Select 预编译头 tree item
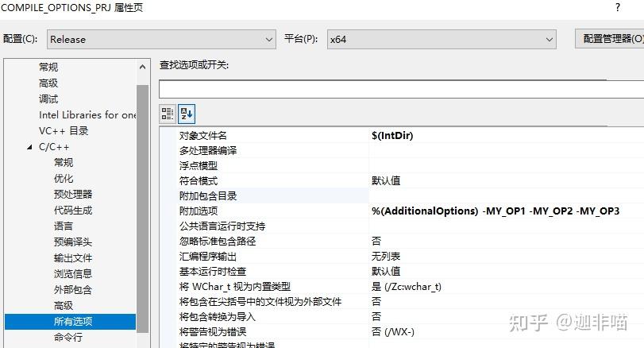This screenshot has height=348, width=644. tap(73, 242)
